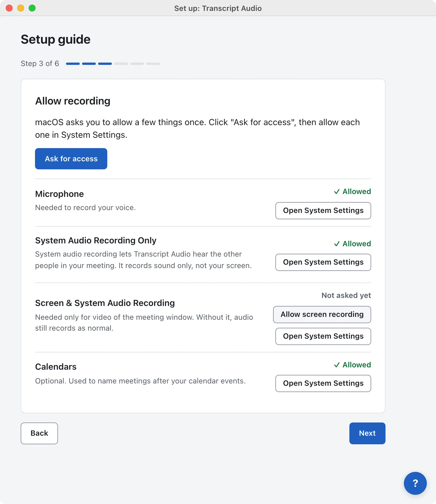Screen dimensions: 436x504
Task: Continue with the Next button
Action: [367, 433]
